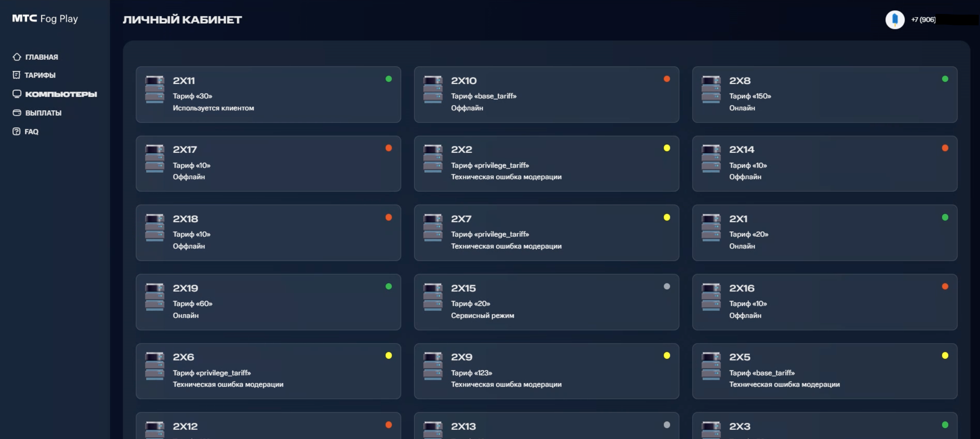The height and width of the screenshot is (439, 980).
Task: Click the server icon of computer 2X8
Action: [711, 89]
